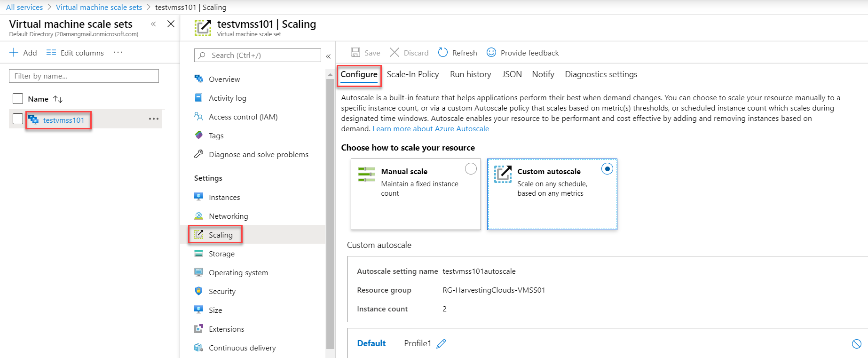Close the Virtual machine scale sets panel
This screenshot has width=868, height=358.
tap(171, 24)
